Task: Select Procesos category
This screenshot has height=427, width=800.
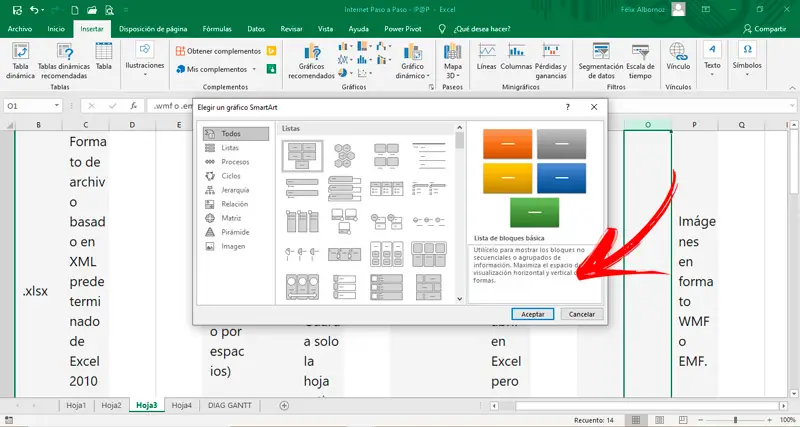Action: click(x=236, y=162)
